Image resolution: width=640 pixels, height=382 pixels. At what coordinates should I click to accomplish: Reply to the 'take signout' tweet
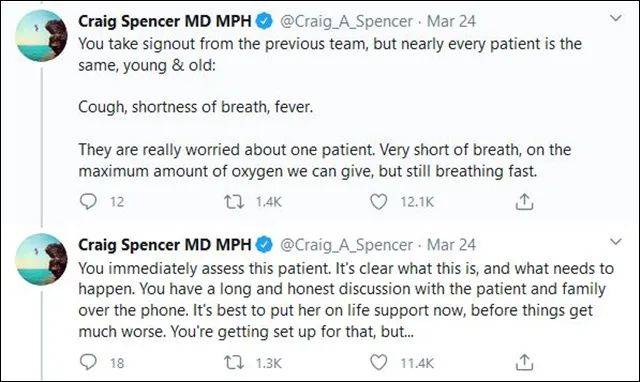pos(88,201)
